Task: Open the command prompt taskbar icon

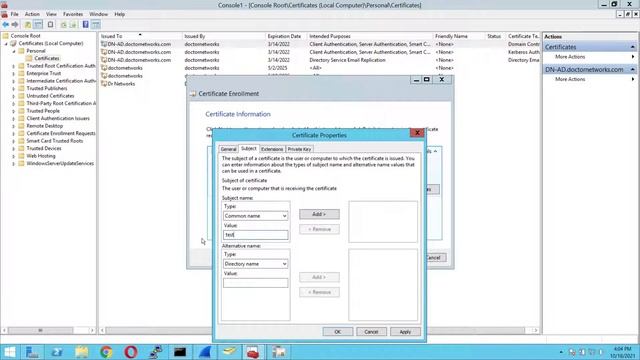Action: [180, 352]
